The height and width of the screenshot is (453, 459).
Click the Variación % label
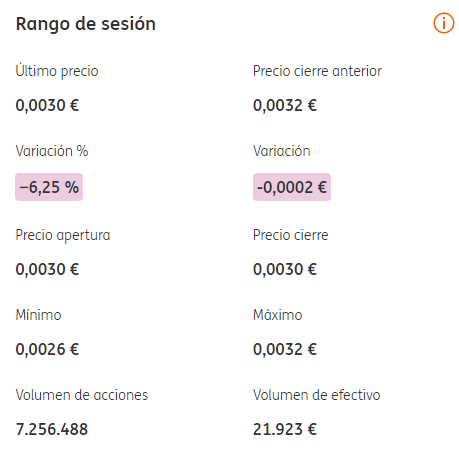point(52,151)
